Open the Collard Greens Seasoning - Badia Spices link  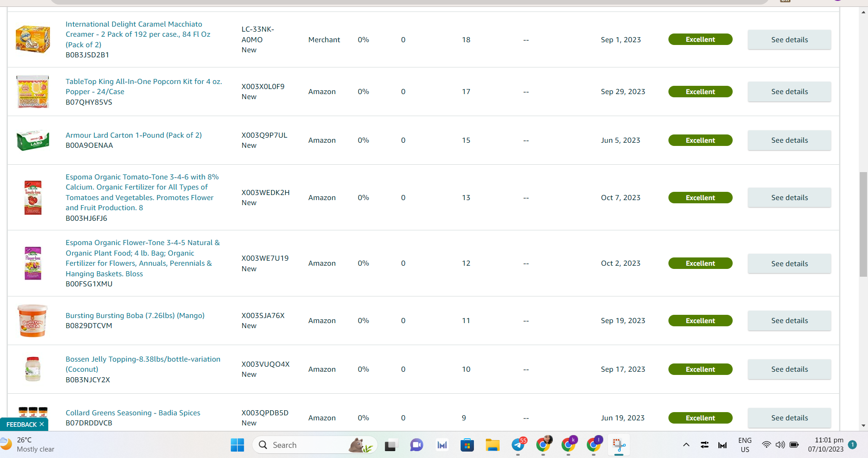(133, 413)
